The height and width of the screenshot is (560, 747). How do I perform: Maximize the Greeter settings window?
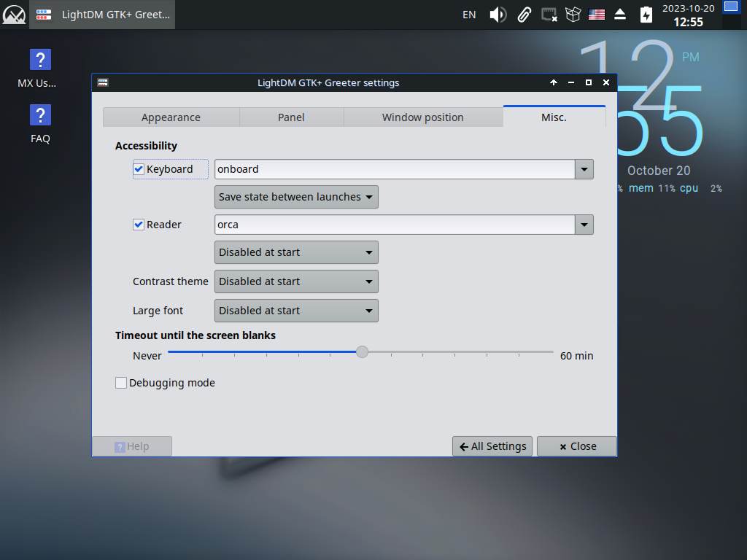tap(589, 82)
